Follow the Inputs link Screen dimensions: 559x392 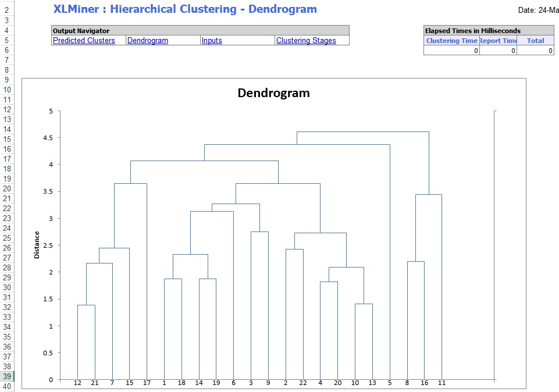coord(212,41)
